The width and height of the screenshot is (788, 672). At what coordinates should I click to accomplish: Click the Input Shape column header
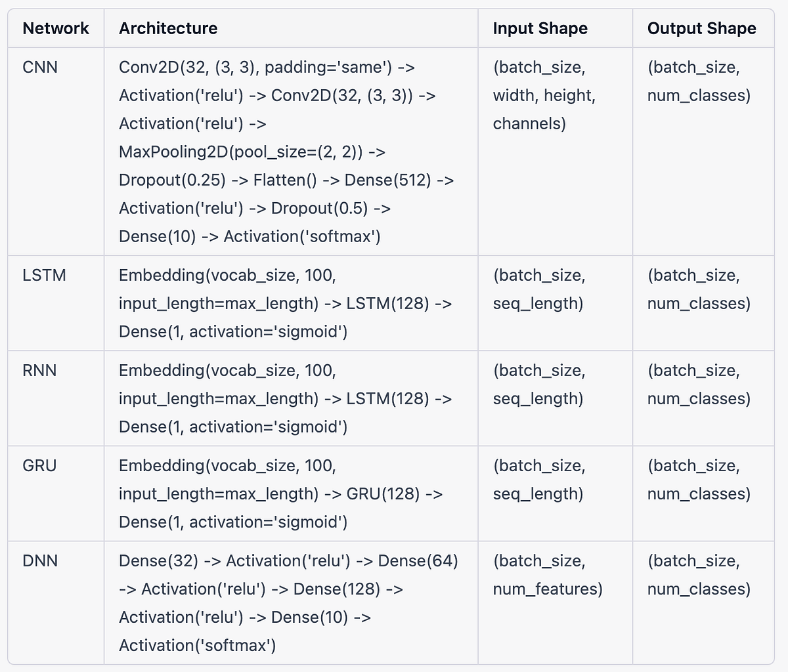point(540,28)
